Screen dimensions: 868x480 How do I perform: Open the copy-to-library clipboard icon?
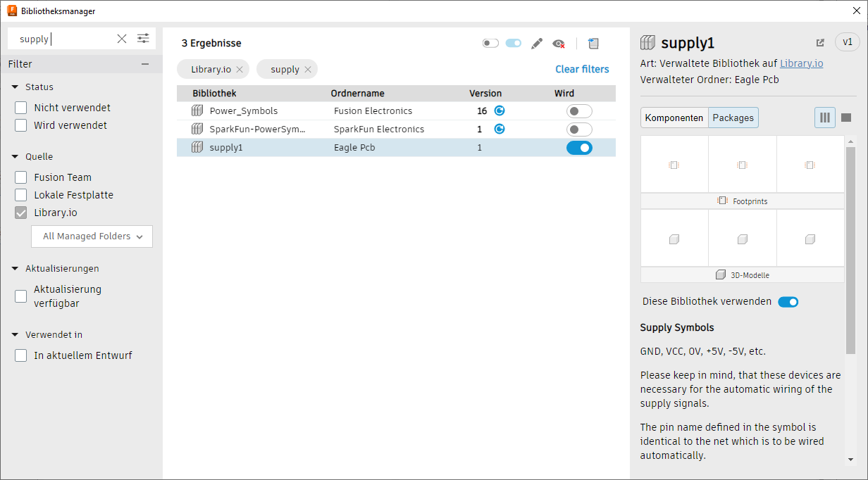(x=593, y=43)
